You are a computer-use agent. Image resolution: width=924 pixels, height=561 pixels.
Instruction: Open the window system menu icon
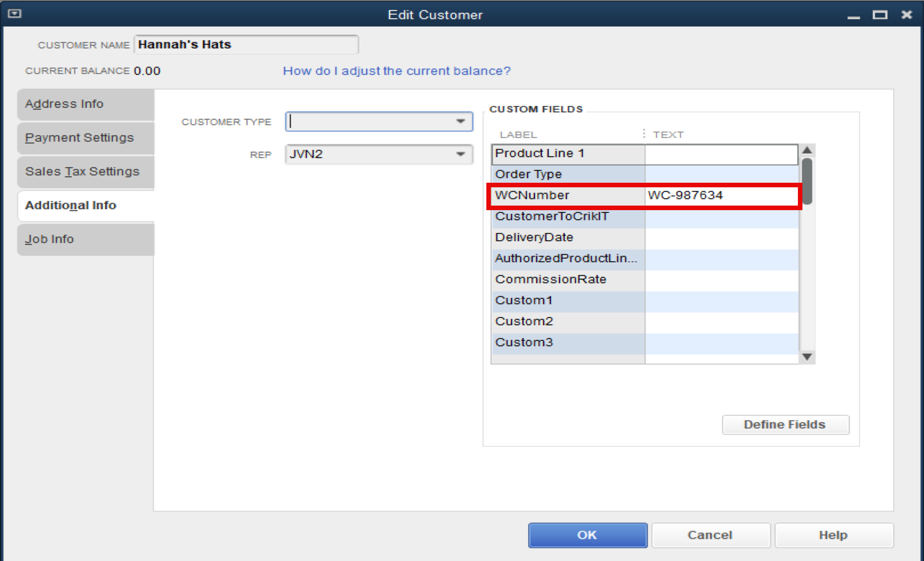tap(15, 14)
